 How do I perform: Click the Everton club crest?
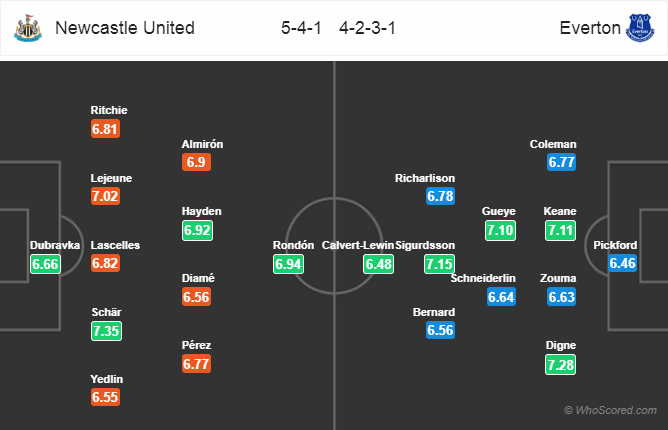pos(639,29)
